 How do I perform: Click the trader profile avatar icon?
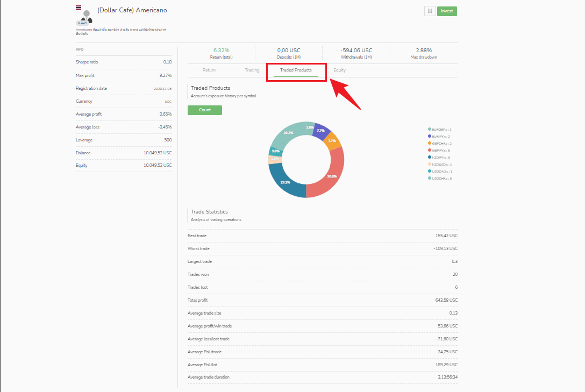[86, 17]
